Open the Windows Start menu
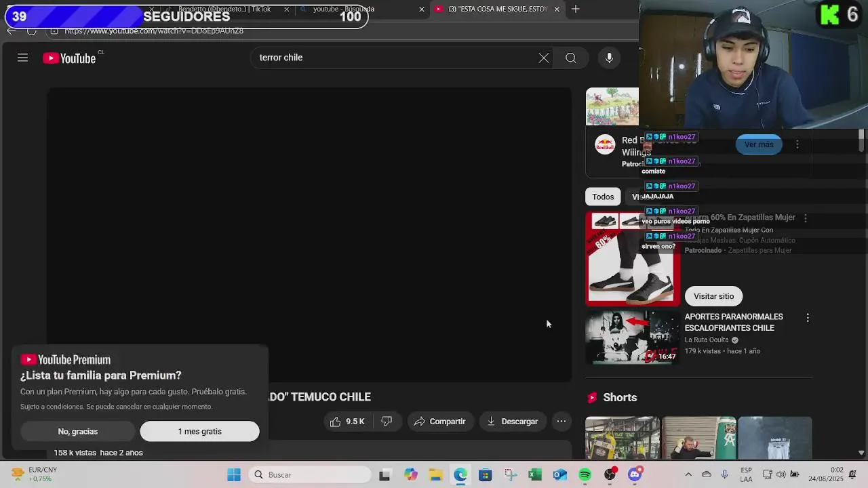The height and width of the screenshot is (488, 868). 234,474
